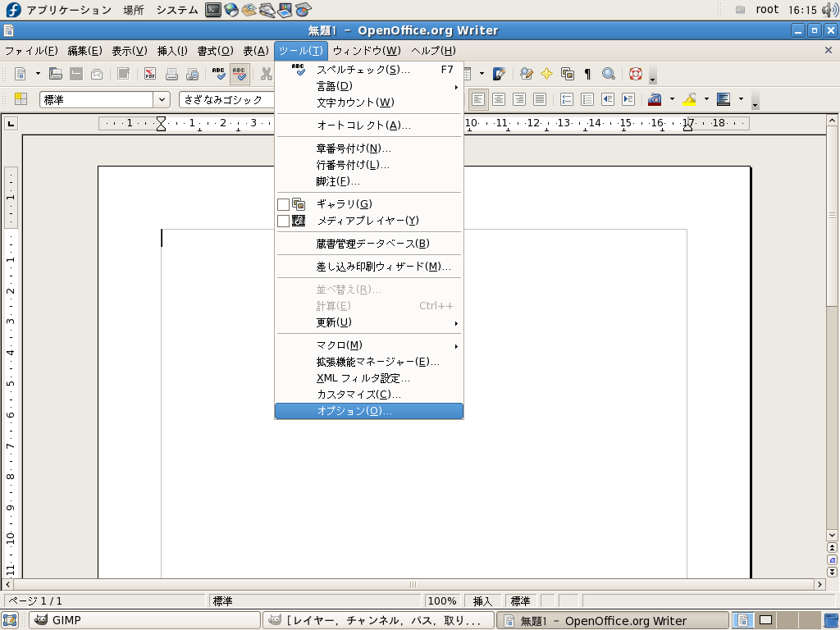Open オートコレクト(A)... from the menu
Screen dimensions: 840x630
point(369,126)
